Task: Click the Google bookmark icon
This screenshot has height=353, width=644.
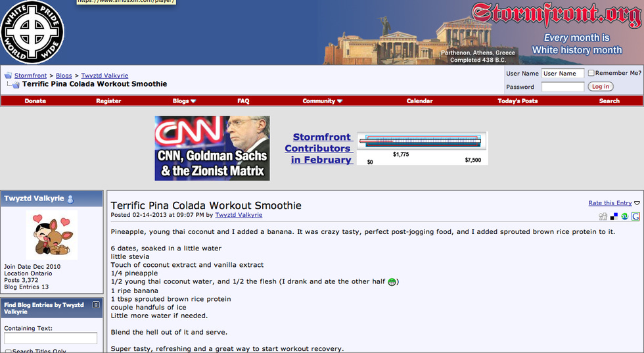Action: [636, 216]
